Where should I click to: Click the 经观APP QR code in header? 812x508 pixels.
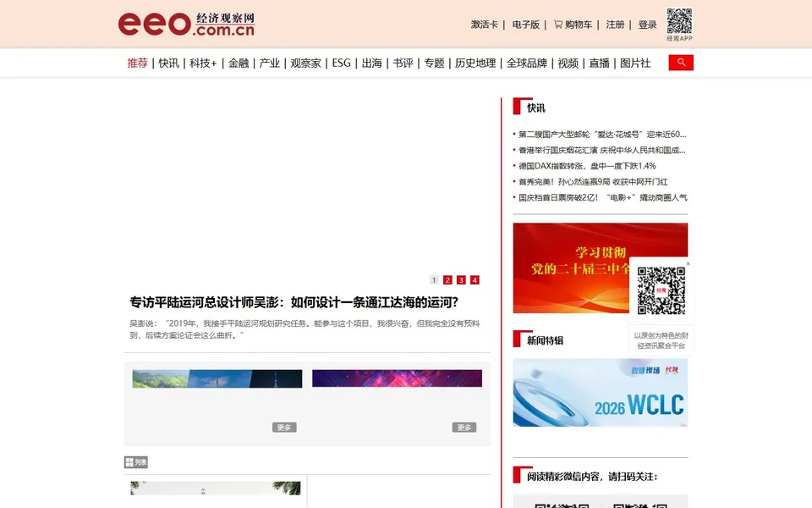pos(679,20)
